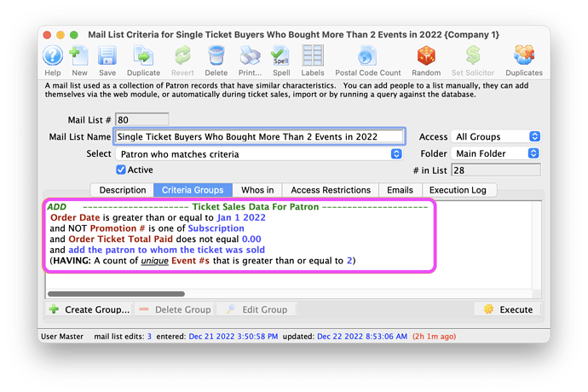Click the updated date Dec 22 2022 text
Image resolution: width=588 pixels, height=392 pixels.
click(362, 337)
